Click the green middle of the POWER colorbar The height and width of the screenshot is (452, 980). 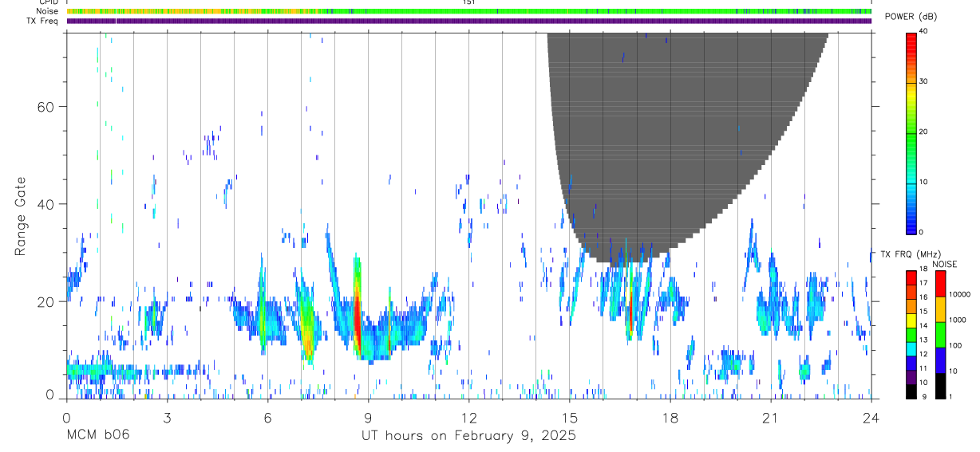coord(911,132)
